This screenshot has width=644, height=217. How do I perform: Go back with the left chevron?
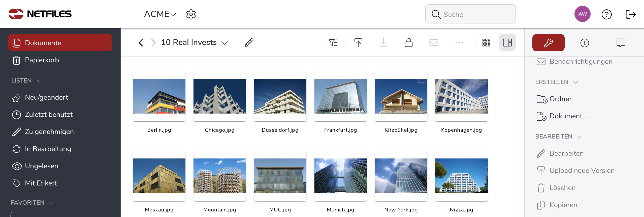point(141,42)
